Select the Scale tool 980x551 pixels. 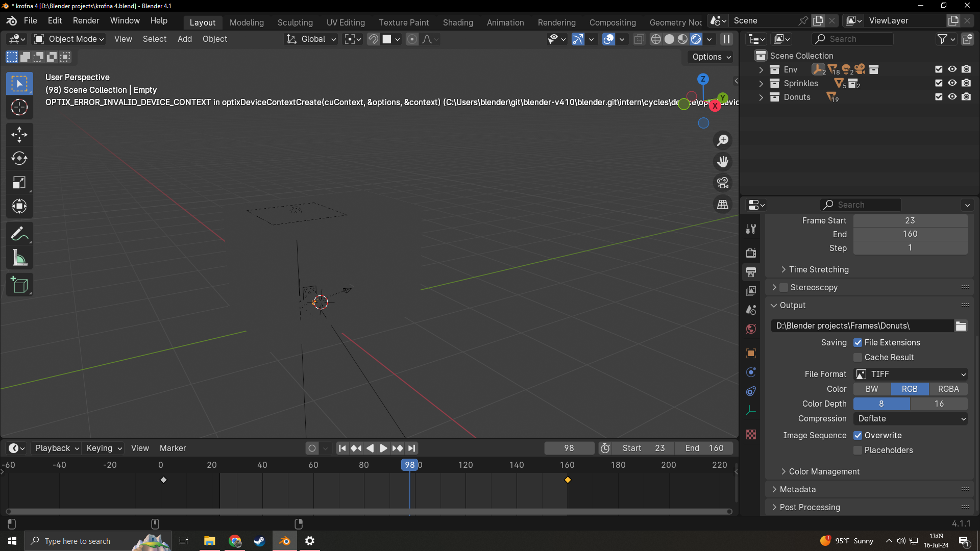19,183
